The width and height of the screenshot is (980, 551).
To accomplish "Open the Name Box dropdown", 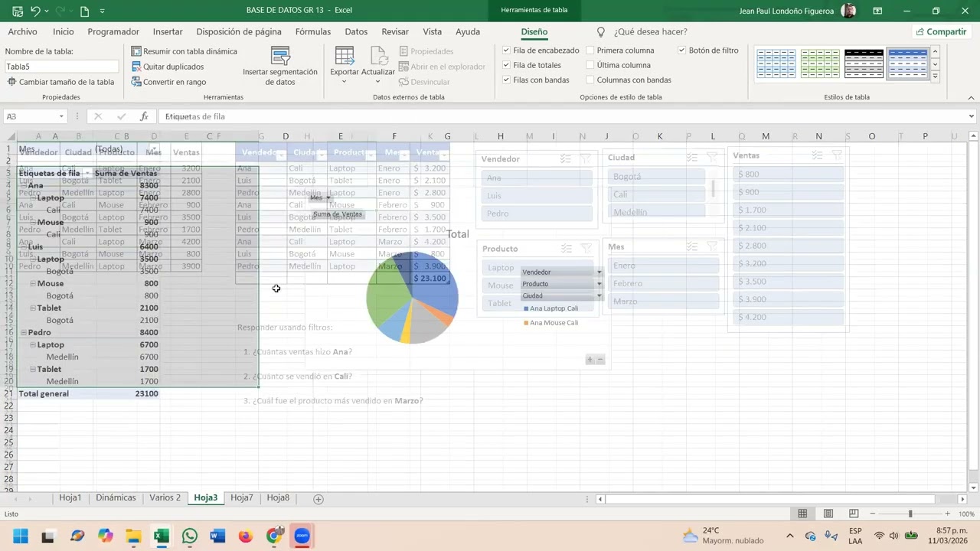I will (61, 116).
